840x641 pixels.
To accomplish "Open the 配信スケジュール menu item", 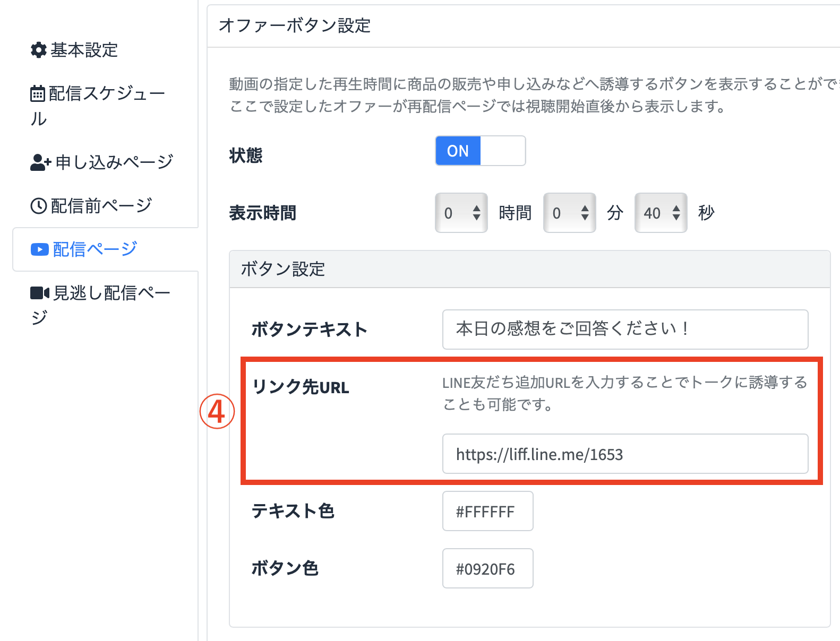I will (x=98, y=106).
